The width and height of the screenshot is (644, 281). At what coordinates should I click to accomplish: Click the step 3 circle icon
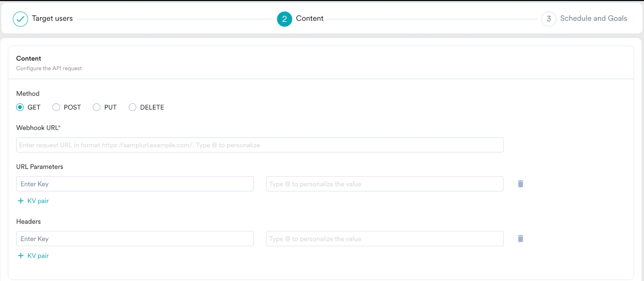point(548,19)
